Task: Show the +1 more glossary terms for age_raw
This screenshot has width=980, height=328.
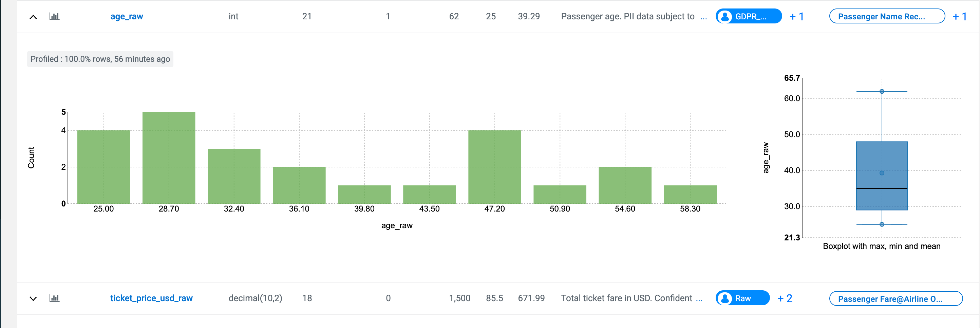Action: click(x=959, y=17)
